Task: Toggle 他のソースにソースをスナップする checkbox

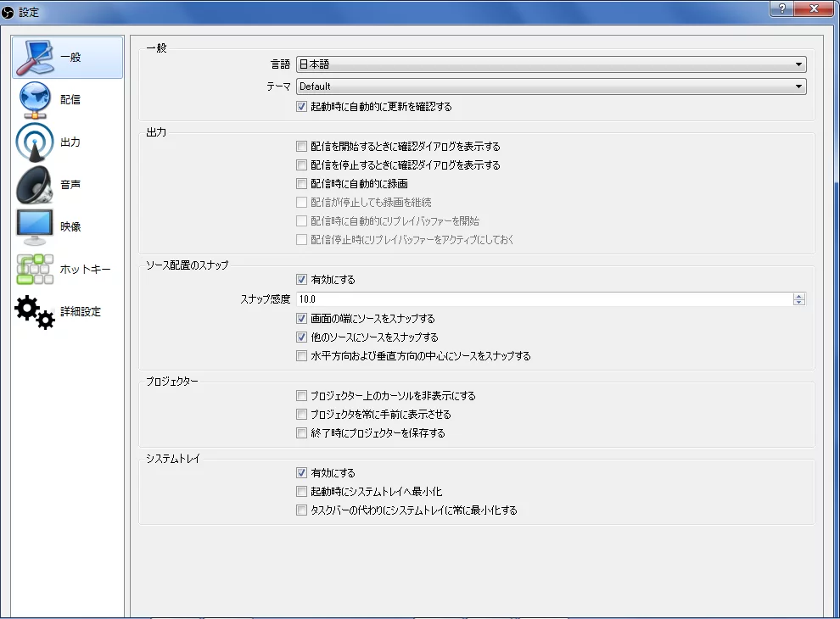Action: [x=301, y=337]
